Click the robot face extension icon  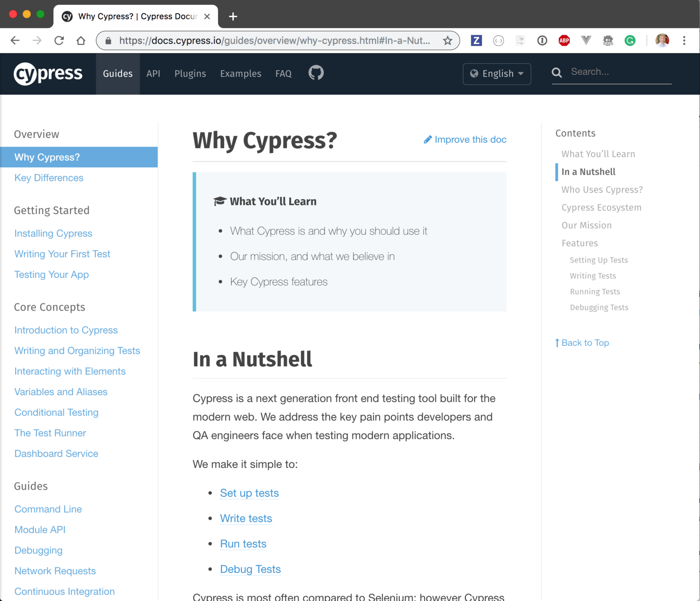point(608,41)
